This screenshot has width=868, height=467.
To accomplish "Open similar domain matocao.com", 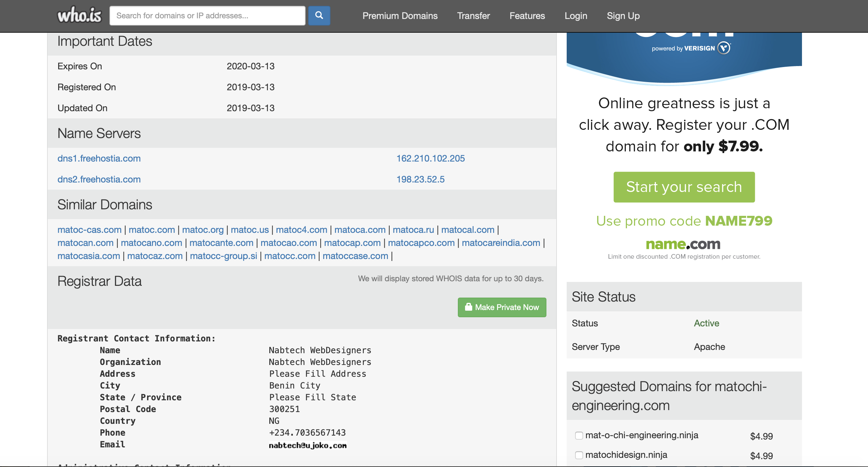I will pyautogui.click(x=289, y=243).
